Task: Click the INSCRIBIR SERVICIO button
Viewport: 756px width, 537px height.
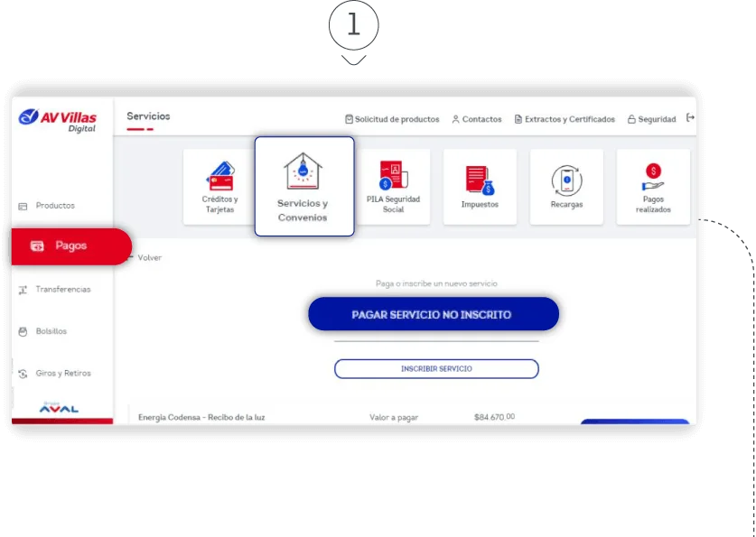Action: (436, 368)
